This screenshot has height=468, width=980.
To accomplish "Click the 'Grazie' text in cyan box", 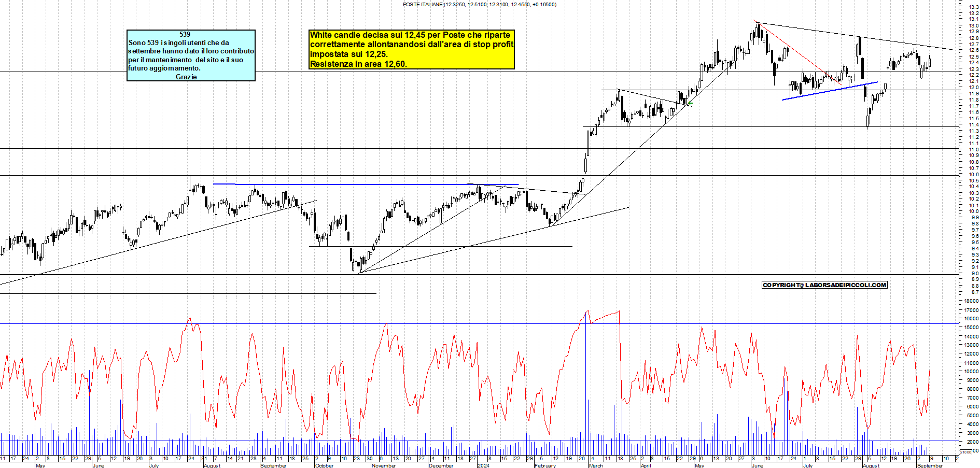I will (x=186, y=77).
